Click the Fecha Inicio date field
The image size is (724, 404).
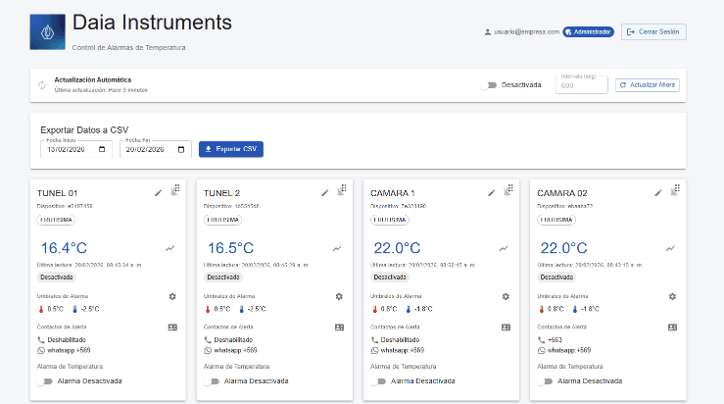point(76,149)
